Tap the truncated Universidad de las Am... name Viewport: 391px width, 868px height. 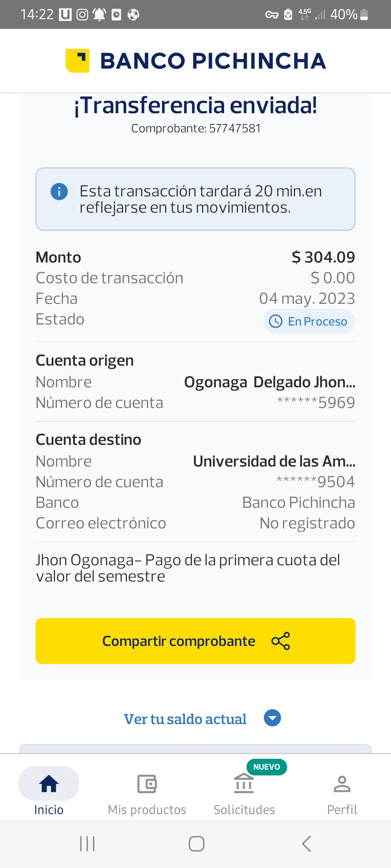click(x=274, y=461)
